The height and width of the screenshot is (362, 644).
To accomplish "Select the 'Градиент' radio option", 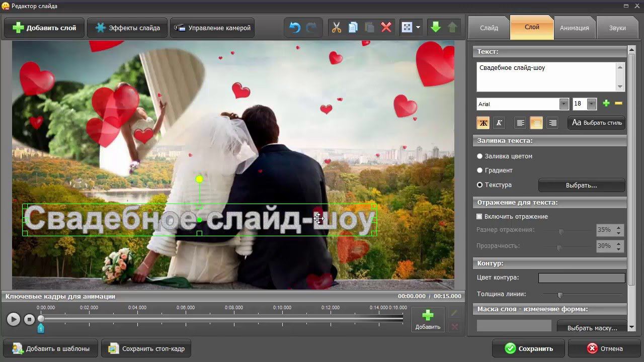I will click(479, 170).
